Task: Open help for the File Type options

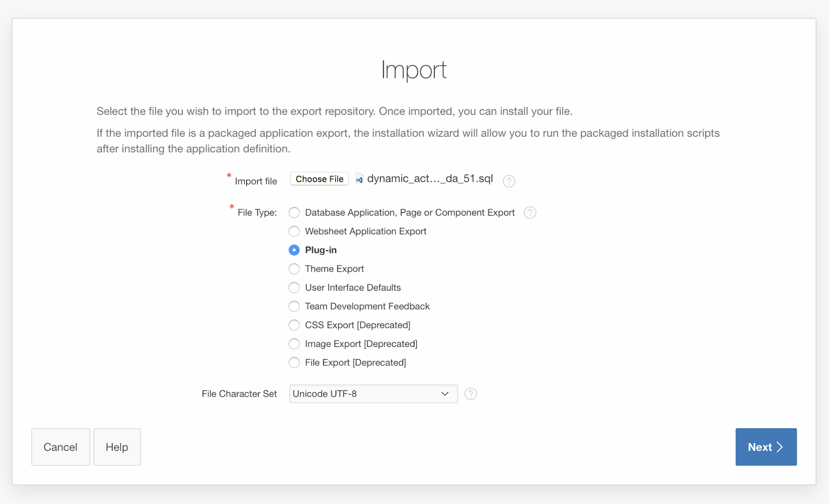Action: 530,212
